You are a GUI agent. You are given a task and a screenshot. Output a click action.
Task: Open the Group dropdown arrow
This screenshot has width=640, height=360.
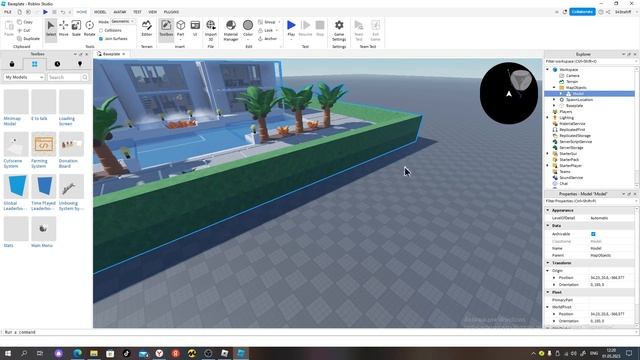tap(279, 22)
